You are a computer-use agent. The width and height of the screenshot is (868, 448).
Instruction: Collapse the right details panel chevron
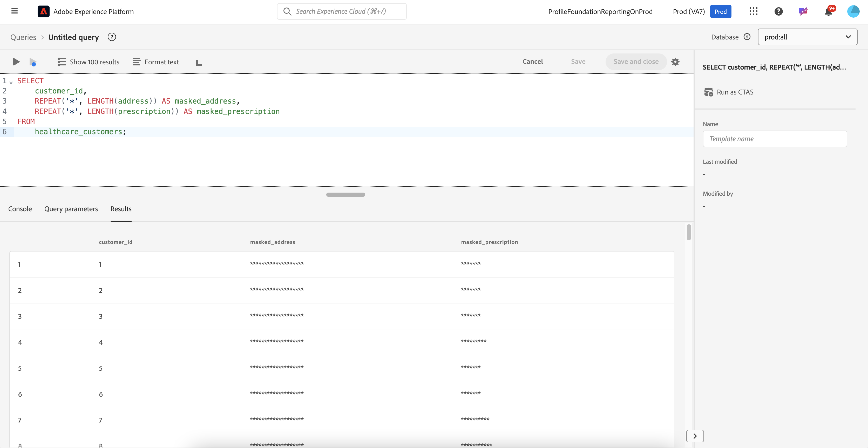coord(695,436)
